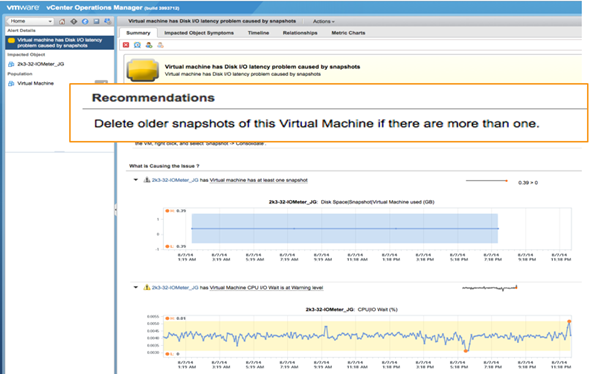
Task: Collapse the 'at least one snapshot' symptom
Action: click(135, 180)
